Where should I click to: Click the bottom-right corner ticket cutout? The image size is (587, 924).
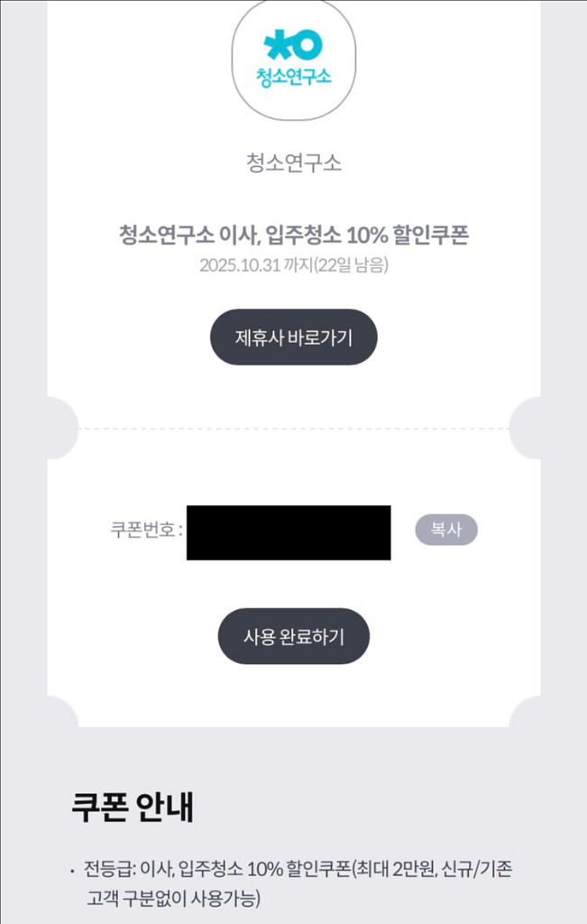coord(525,713)
